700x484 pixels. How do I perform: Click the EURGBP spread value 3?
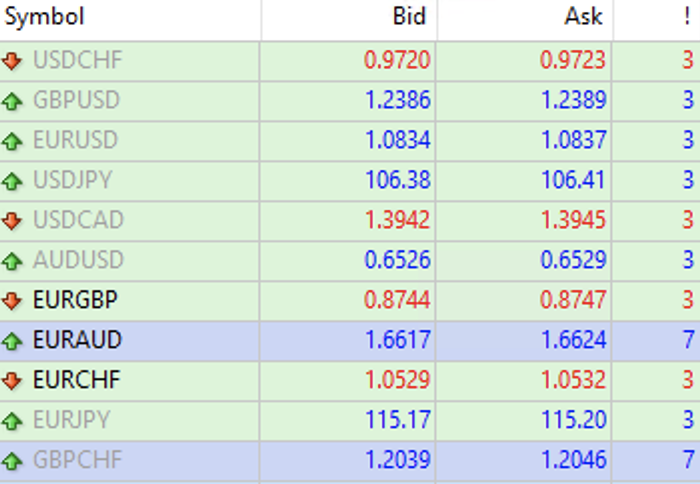(688, 300)
